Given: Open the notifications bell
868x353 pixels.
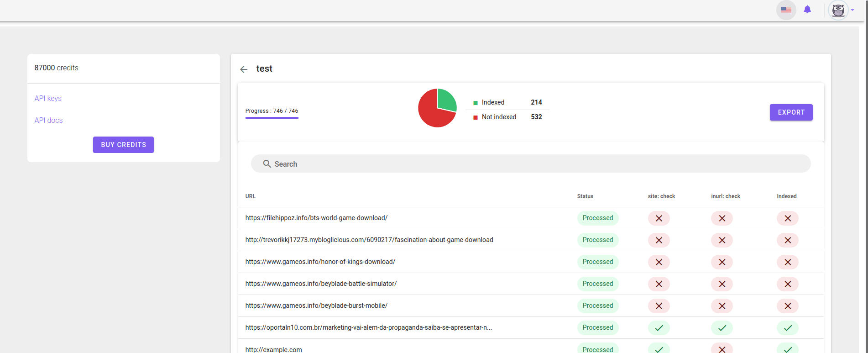Looking at the screenshot, I should [807, 10].
